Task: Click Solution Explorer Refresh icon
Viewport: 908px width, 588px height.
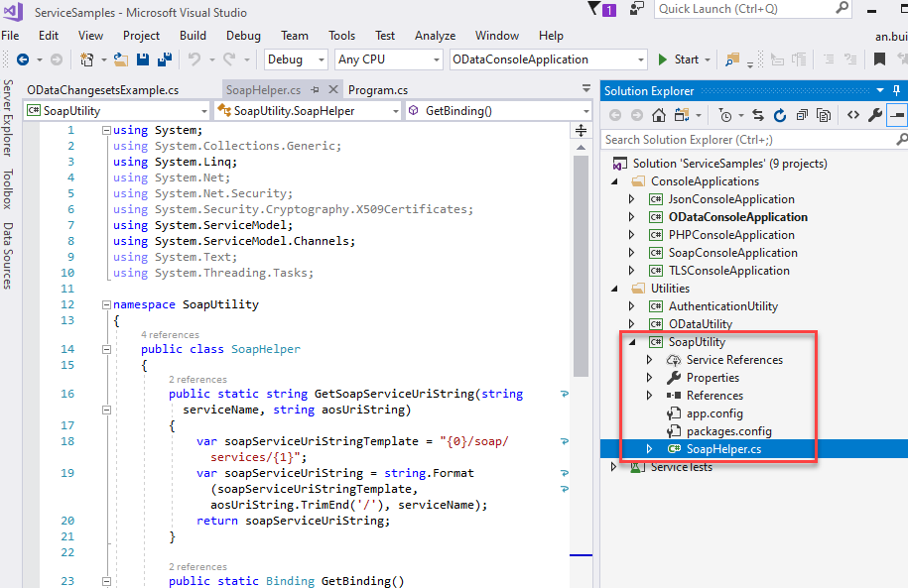Action: click(780, 115)
